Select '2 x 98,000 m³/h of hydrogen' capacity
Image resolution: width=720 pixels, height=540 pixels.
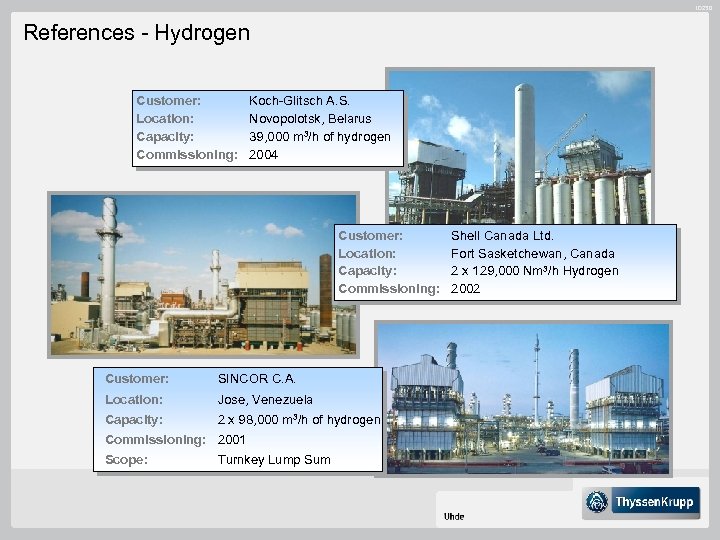299,420
